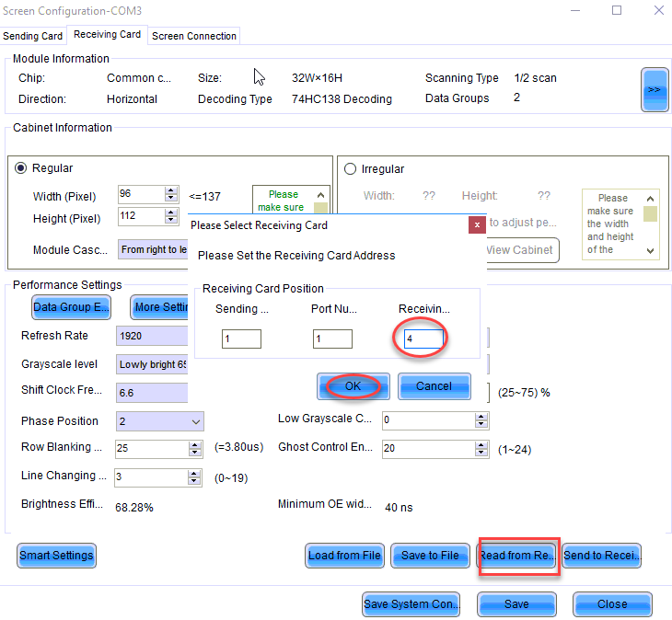Open the Refresh Rate dropdown
The image size is (672, 620).
(152, 336)
